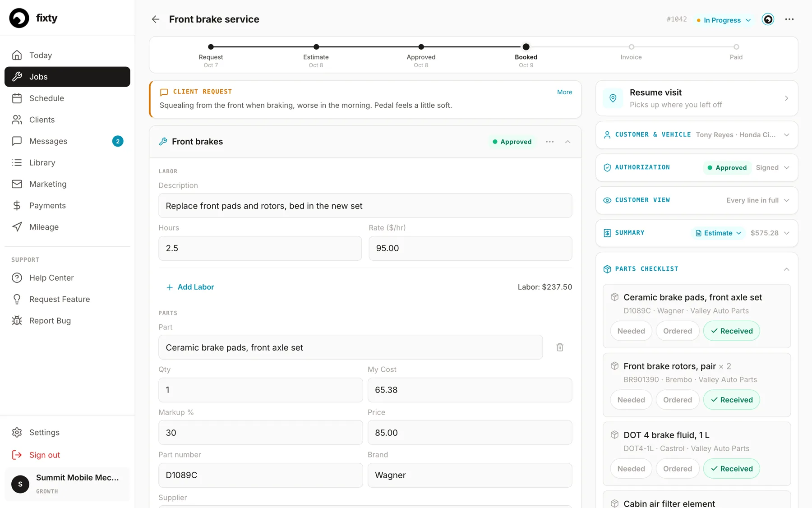Open the user avatar icon in header
The height and width of the screenshot is (508, 812).
768,19
